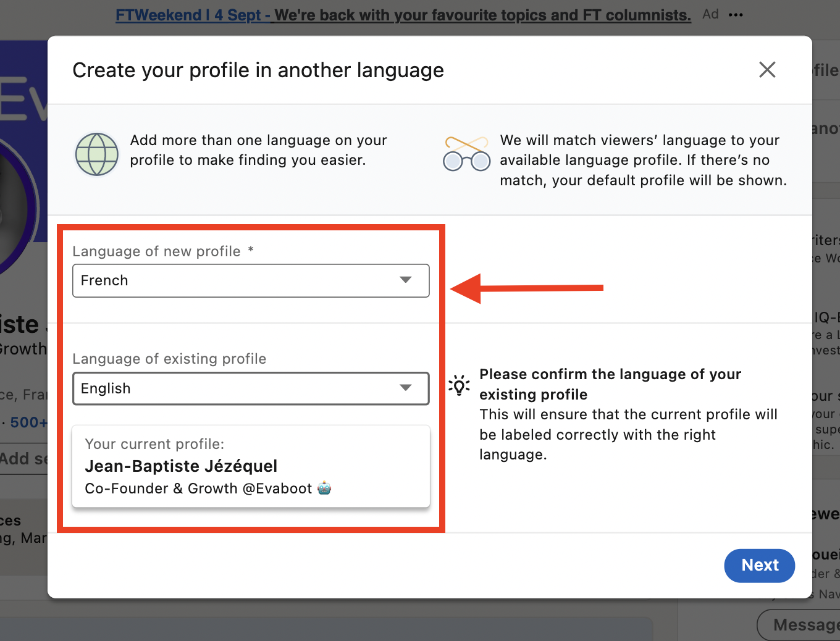Click the We will match viewers' language text
The image size is (840, 641).
pyautogui.click(x=643, y=160)
